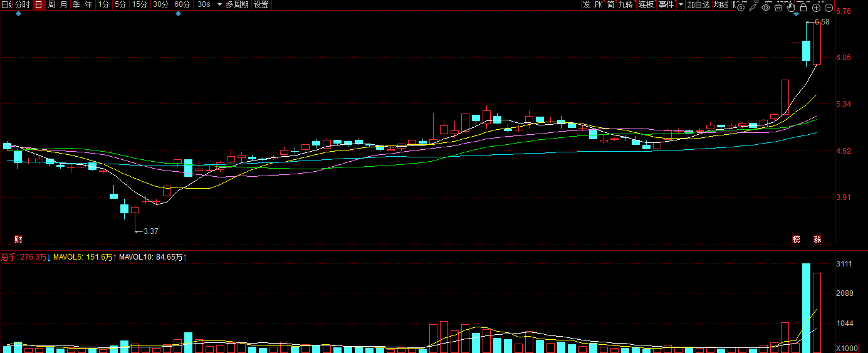Enable the 九转 indicator
This screenshot has width=868, height=353.
pos(625,4)
